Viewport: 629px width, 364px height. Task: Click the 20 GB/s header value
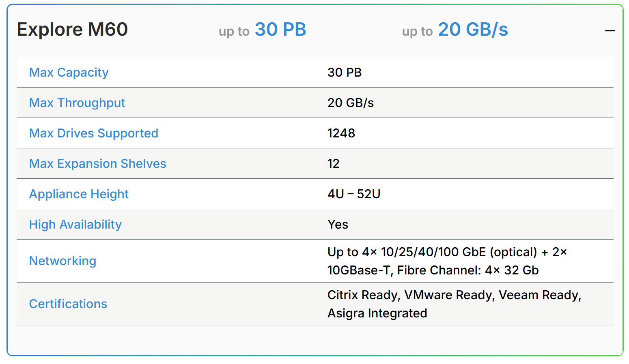coord(473,30)
